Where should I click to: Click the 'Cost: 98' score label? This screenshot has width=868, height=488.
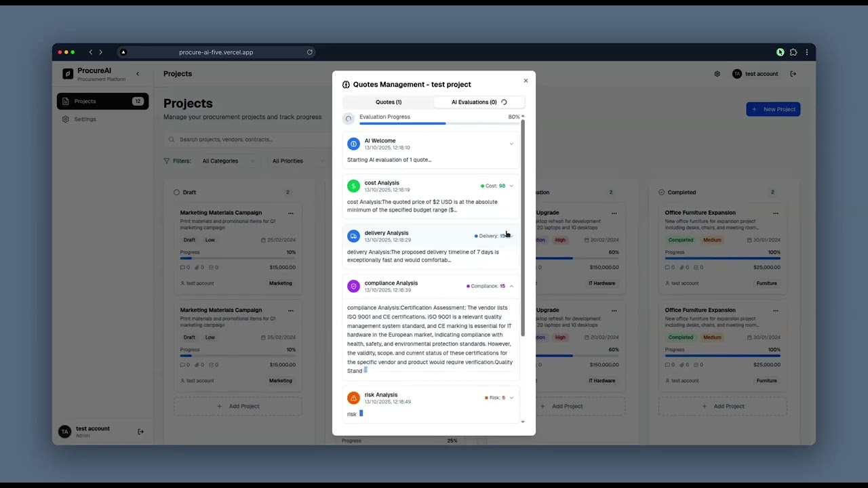(493, 186)
